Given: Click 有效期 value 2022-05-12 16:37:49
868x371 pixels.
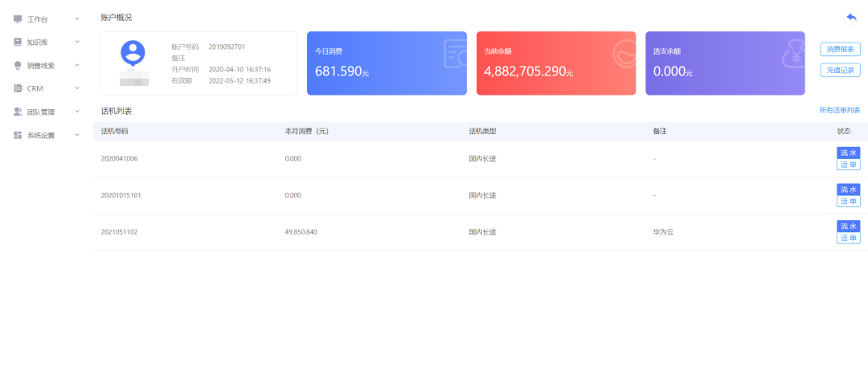Looking at the screenshot, I should point(240,81).
